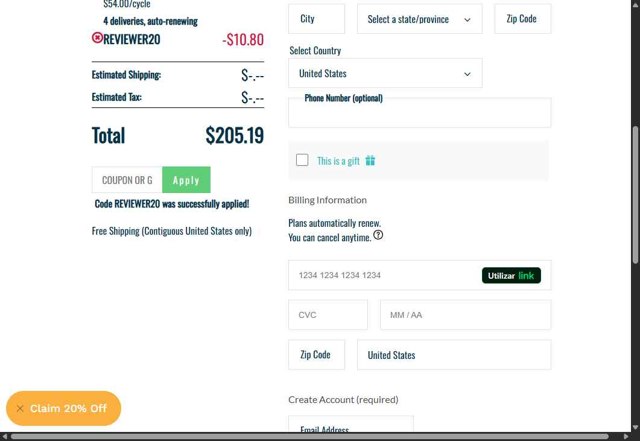
Task: Focus the Phone Number optional field
Action: [420, 112]
